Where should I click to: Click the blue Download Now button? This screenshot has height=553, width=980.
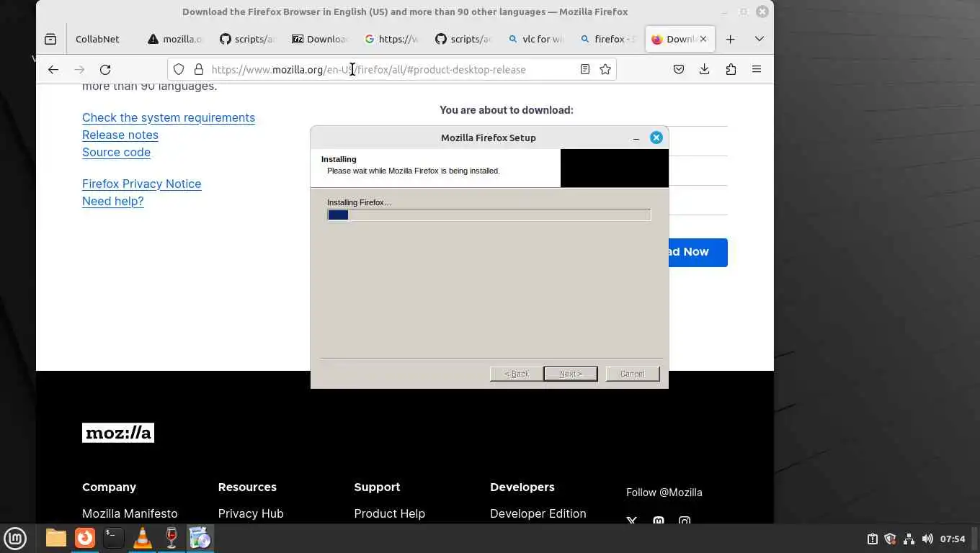698,252
